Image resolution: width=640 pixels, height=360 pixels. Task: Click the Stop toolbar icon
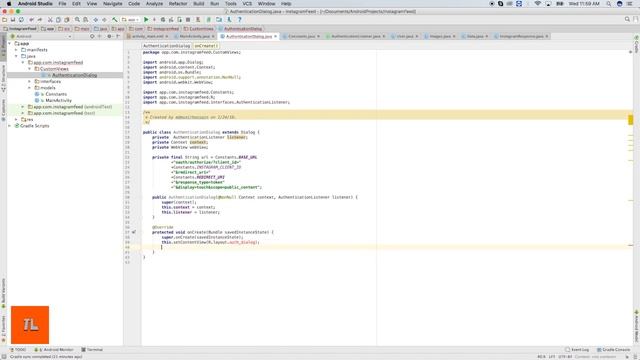pyautogui.click(x=188, y=20)
